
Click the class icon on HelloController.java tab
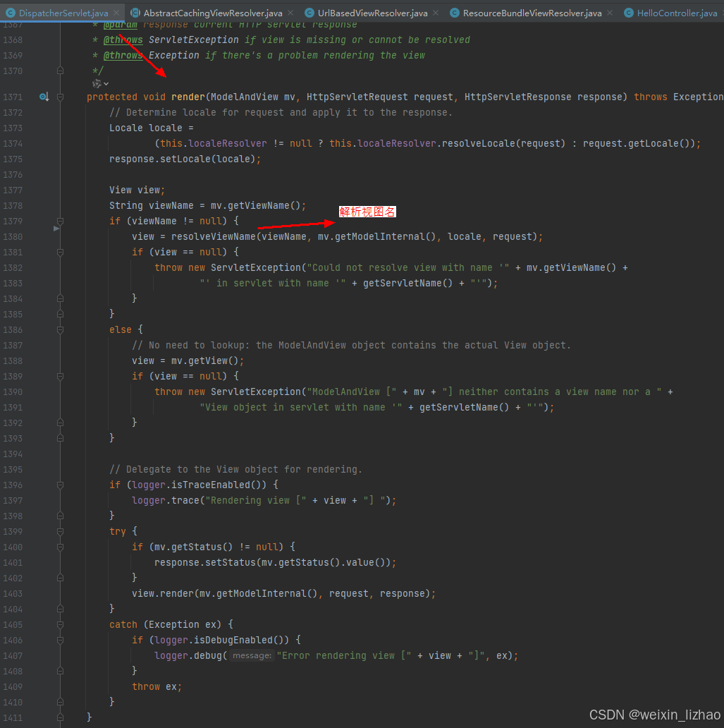pos(628,13)
